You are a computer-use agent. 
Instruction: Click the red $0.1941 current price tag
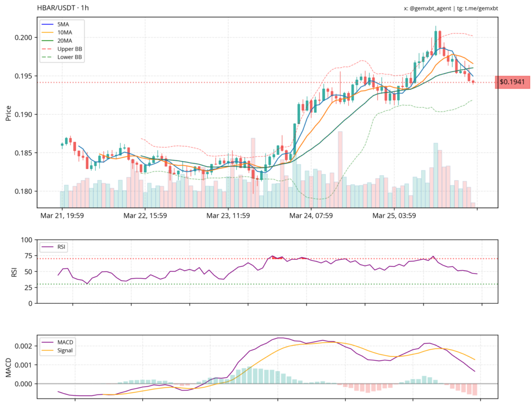pyautogui.click(x=512, y=82)
